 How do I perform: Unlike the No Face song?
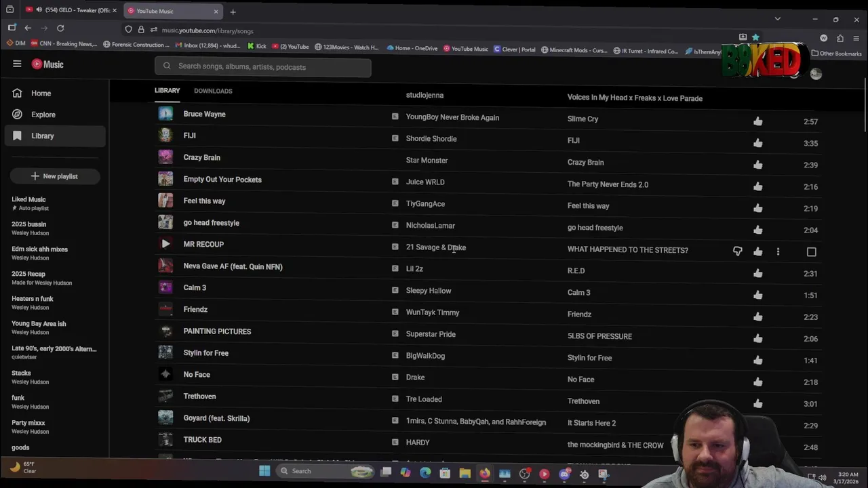point(757,382)
